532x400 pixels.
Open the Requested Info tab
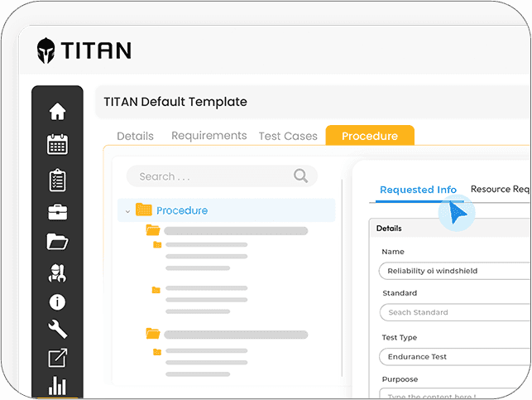pos(418,190)
